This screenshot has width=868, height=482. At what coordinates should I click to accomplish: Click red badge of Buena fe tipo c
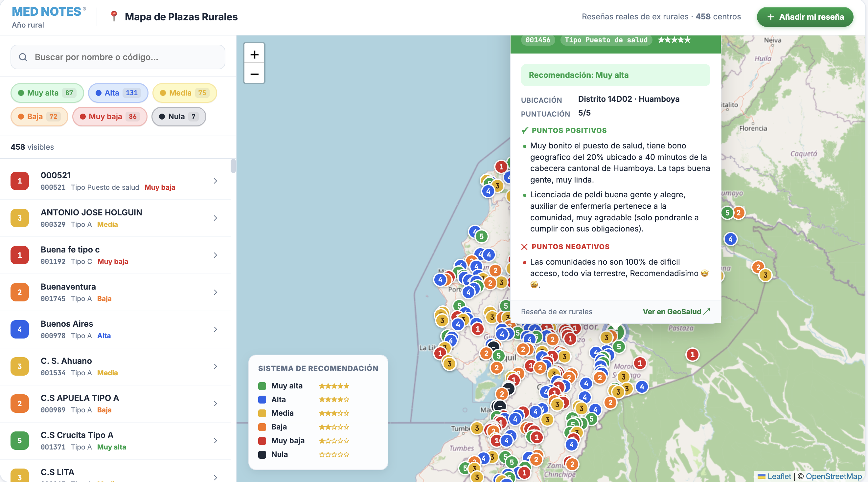pos(19,255)
